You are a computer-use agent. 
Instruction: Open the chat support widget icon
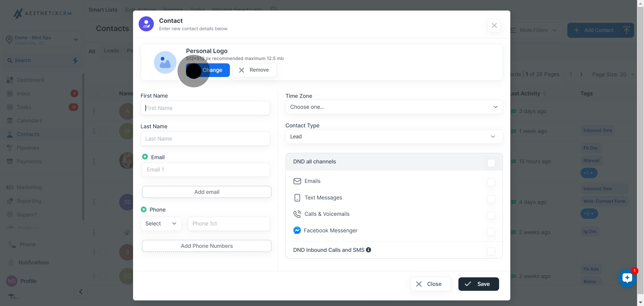click(627, 278)
